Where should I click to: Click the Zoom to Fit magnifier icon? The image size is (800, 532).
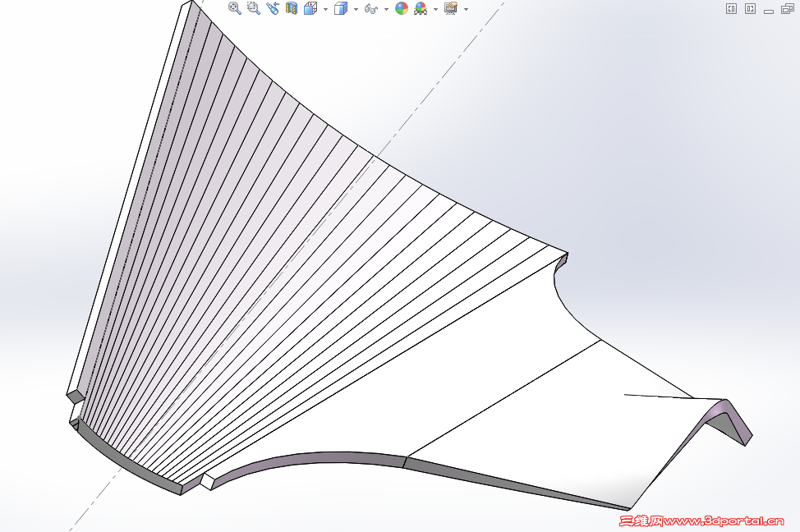tap(234, 8)
